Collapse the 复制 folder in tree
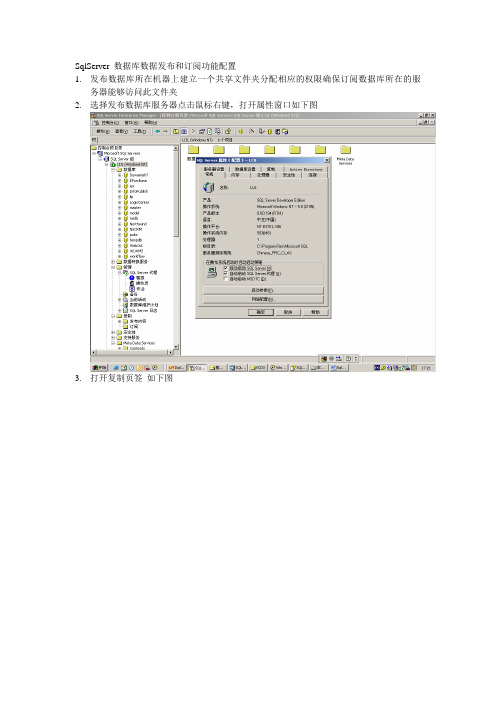Image resolution: width=496 pixels, height=702 pixels. point(113,316)
